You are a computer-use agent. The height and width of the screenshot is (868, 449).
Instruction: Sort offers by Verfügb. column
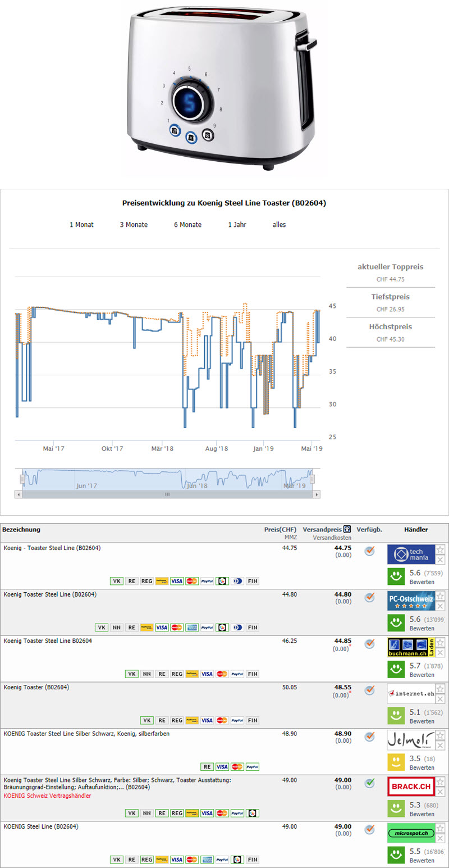tap(369, 529)
